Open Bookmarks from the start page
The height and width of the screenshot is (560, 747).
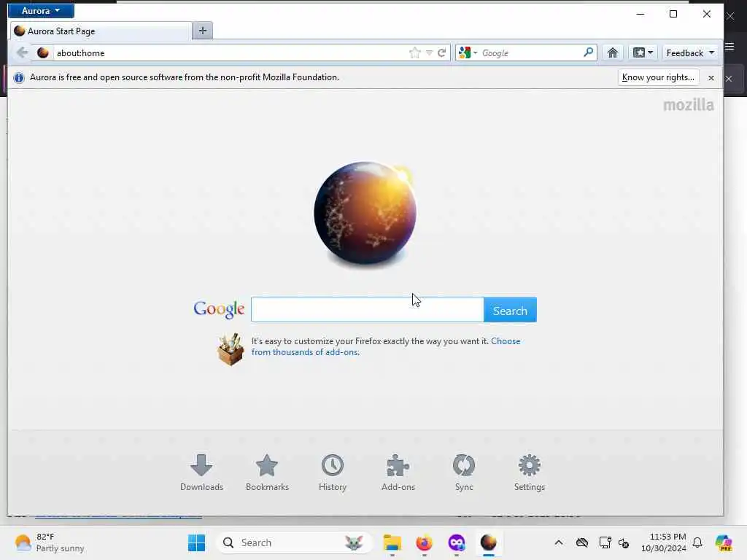point(267,472)
